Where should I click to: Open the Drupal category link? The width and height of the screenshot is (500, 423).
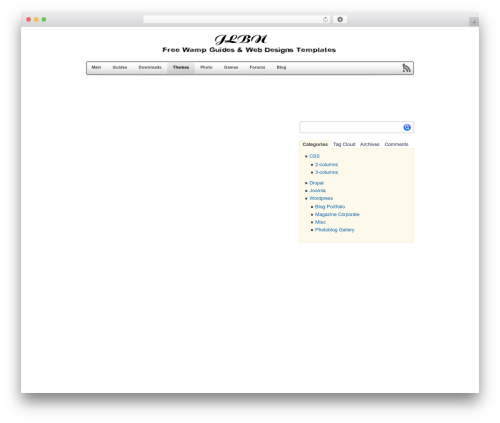pos(316,183)
